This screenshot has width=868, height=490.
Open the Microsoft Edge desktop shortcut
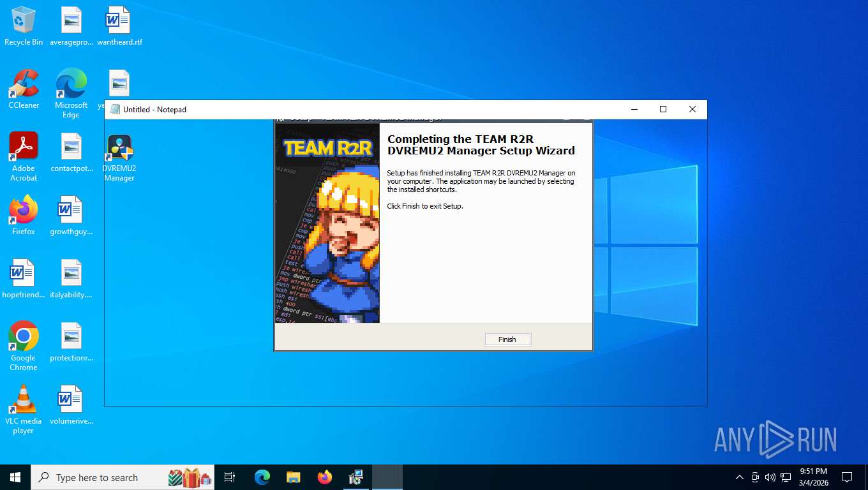click(71, 94)
